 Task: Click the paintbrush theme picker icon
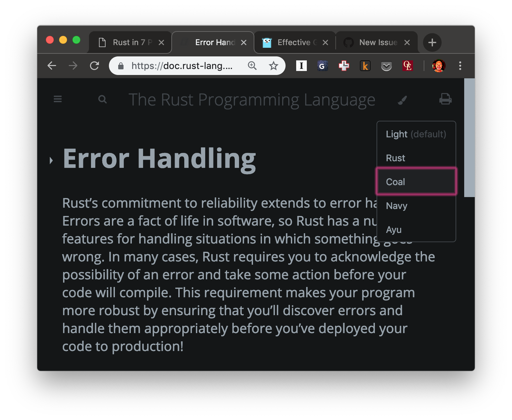coord(402,100)
